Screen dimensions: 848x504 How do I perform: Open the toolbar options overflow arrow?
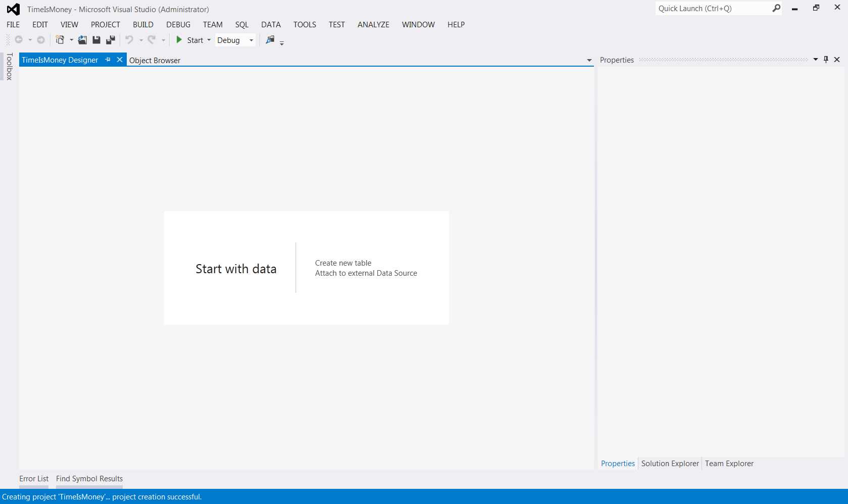(282, 43)
